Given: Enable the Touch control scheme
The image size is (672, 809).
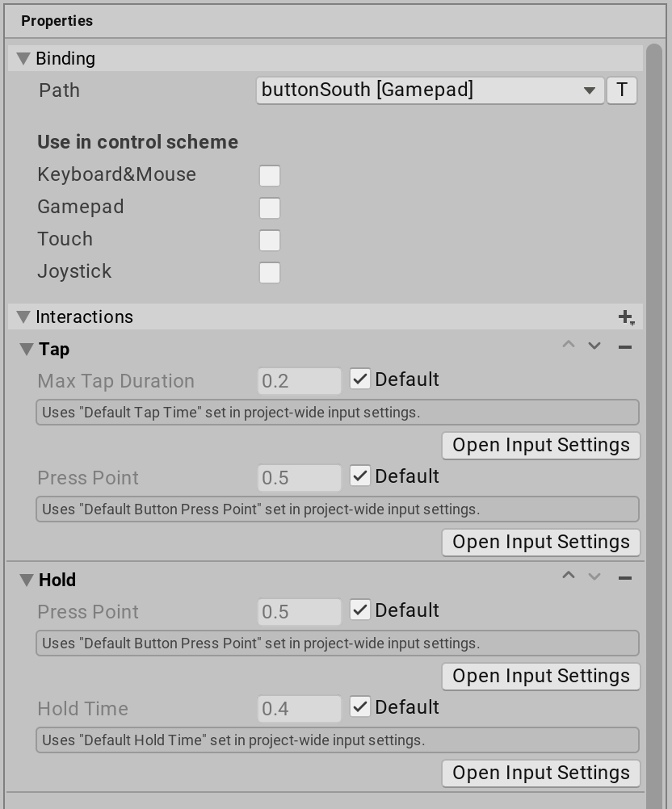Looking at the screenshot, I should click(270, 240).
